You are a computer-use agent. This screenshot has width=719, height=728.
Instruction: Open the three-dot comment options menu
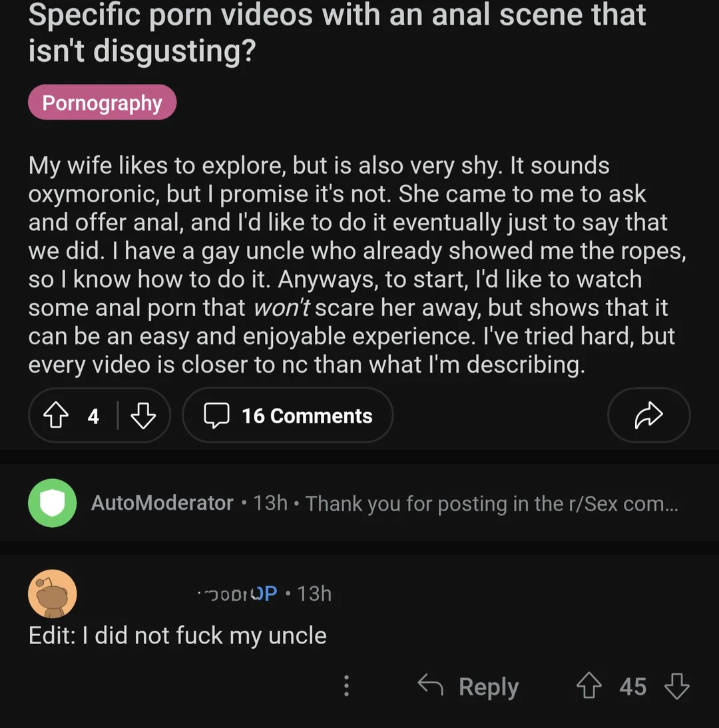(x=346, y=686)
